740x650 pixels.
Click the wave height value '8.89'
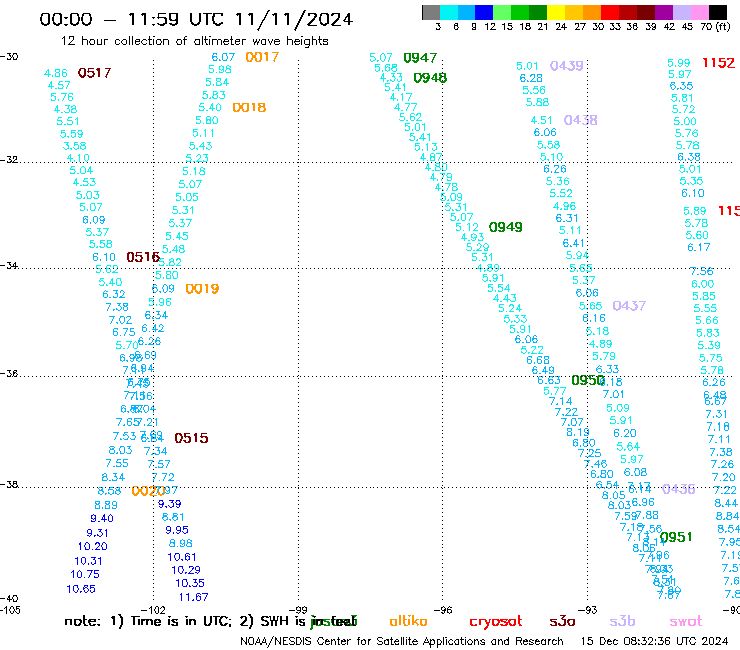click(106, 505)
